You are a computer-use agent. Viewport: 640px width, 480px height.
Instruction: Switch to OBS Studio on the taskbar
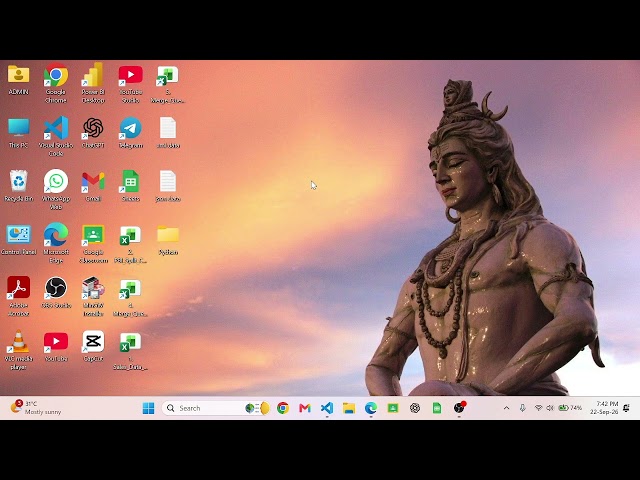(460, 408)
